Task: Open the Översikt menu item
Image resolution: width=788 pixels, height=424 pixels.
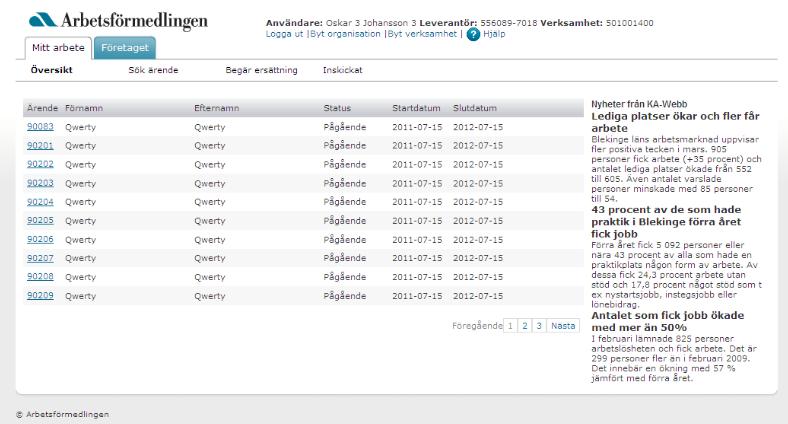Action: coord(51,70)
